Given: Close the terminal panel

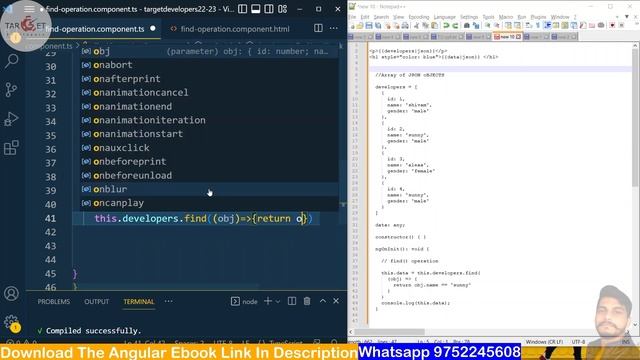Looking at the screenshot, I should (336, 301).
